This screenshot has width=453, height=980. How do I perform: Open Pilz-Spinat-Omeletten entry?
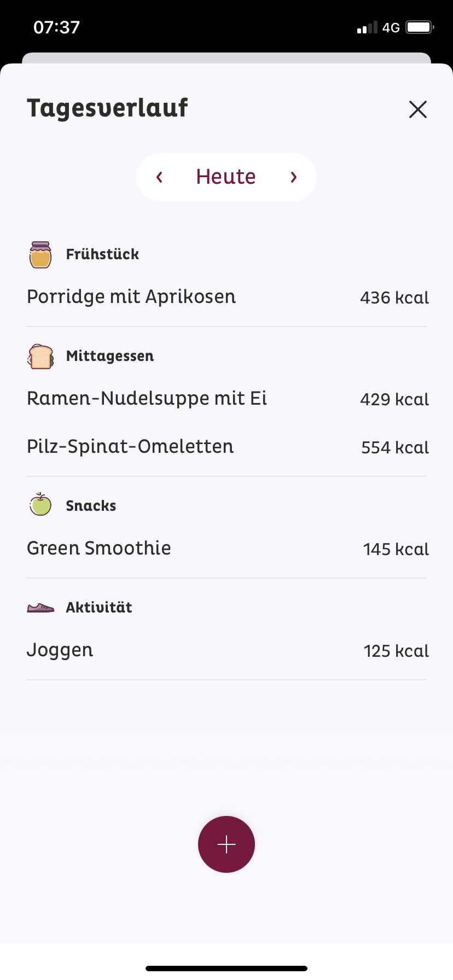point(226,447)
